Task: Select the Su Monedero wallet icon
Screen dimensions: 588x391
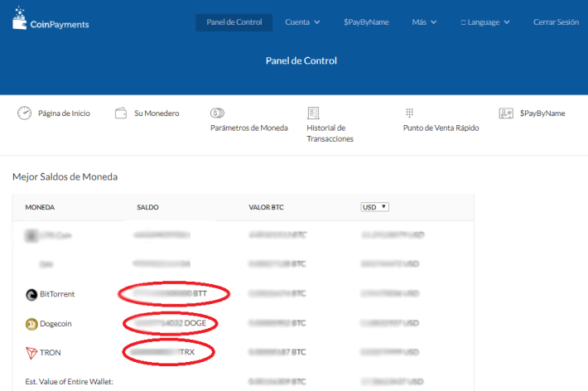Action: [121, 113]
